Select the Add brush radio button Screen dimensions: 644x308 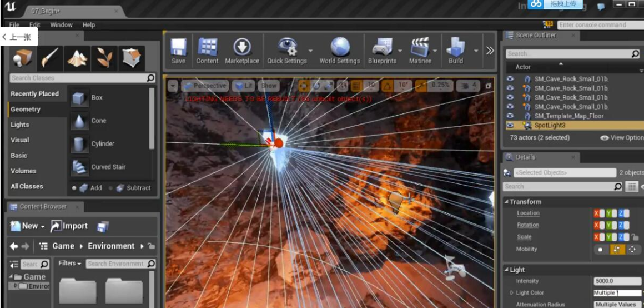click(x=74, y=188)
